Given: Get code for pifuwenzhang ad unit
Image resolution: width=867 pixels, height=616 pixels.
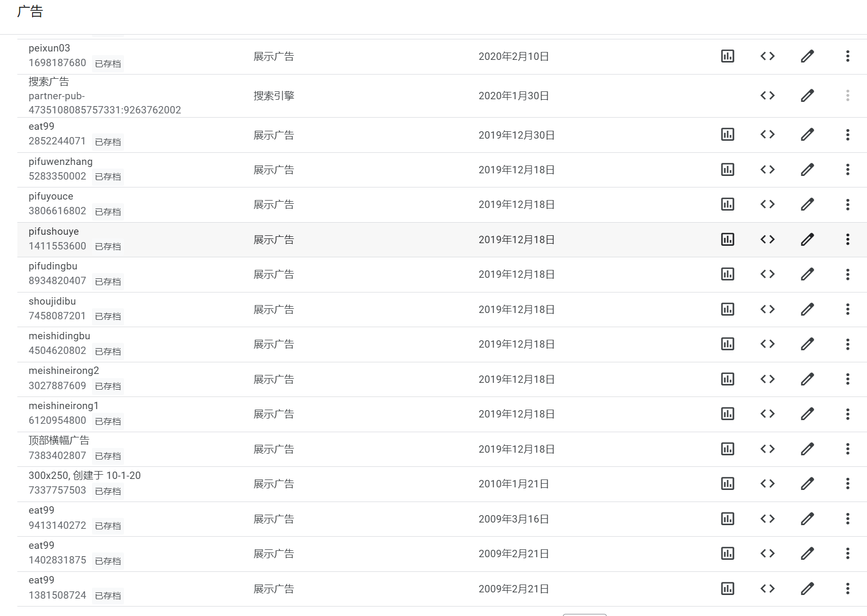Looking at the screenshot, I should [767, 170].
